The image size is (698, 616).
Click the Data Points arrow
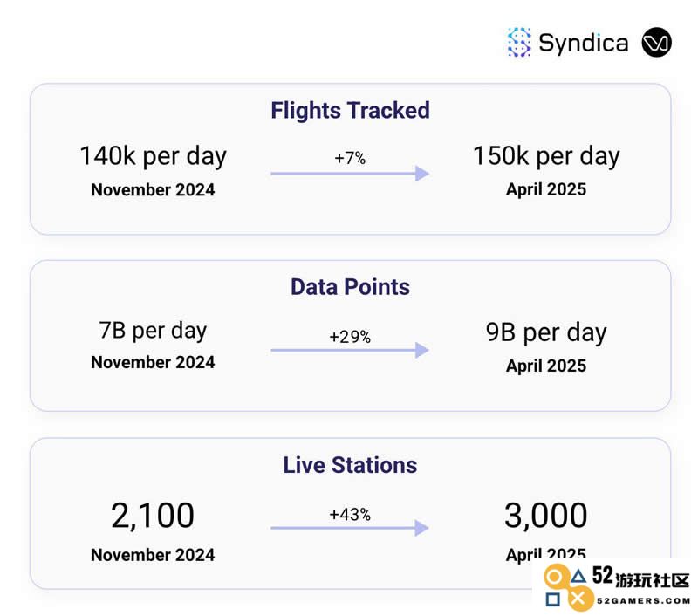click(x=350, y=350)
